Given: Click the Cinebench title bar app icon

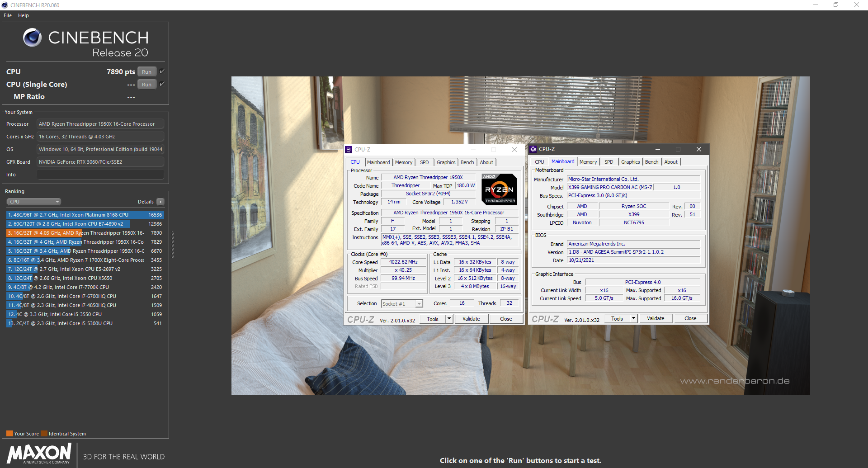Looking at the screenshot, I should (5, 5).
